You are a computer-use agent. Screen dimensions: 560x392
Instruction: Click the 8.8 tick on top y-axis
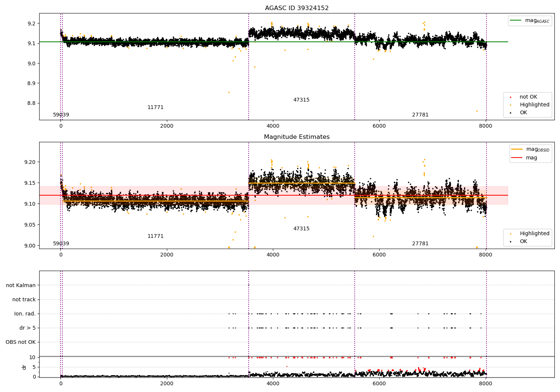click(32, 103)
